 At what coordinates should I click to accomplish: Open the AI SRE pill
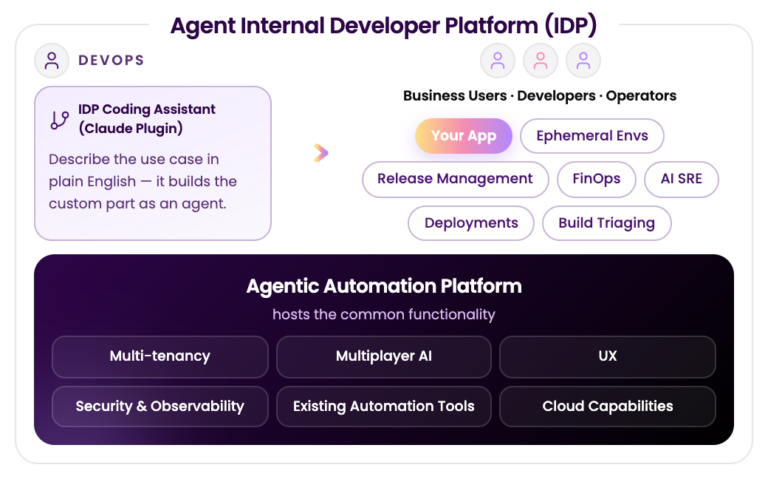pos(681,179)
